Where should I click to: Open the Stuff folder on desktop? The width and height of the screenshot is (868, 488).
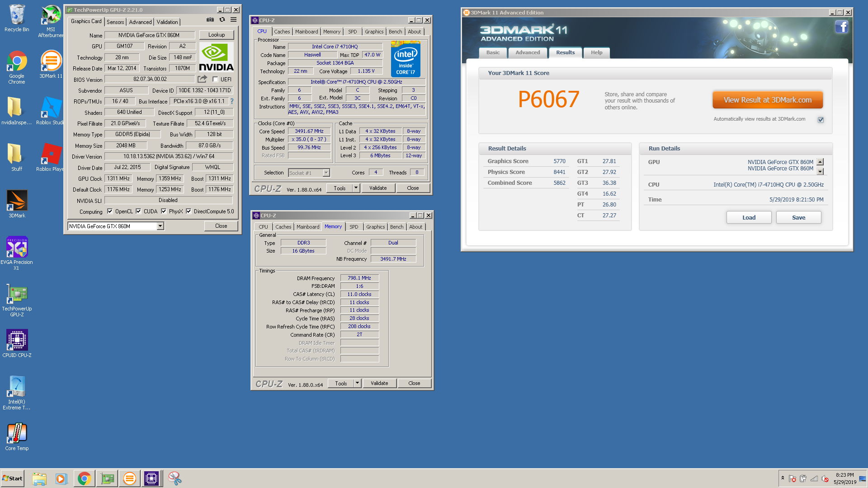pyautogui.click(x=17, y=157)
